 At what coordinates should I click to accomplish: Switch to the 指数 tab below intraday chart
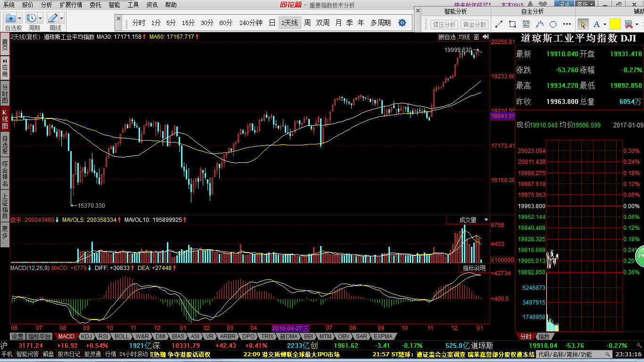[x=544, y=337]
